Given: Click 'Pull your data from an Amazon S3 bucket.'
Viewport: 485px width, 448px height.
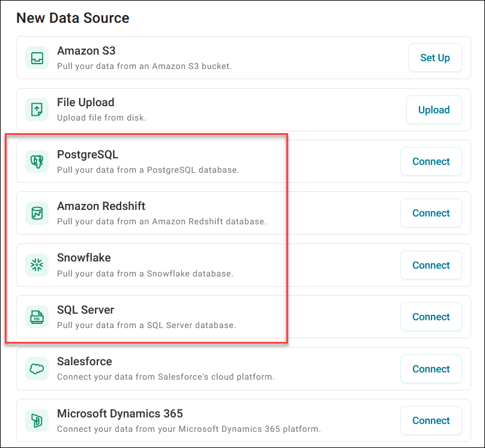Looking at the screenshot, I should [145, 66].
